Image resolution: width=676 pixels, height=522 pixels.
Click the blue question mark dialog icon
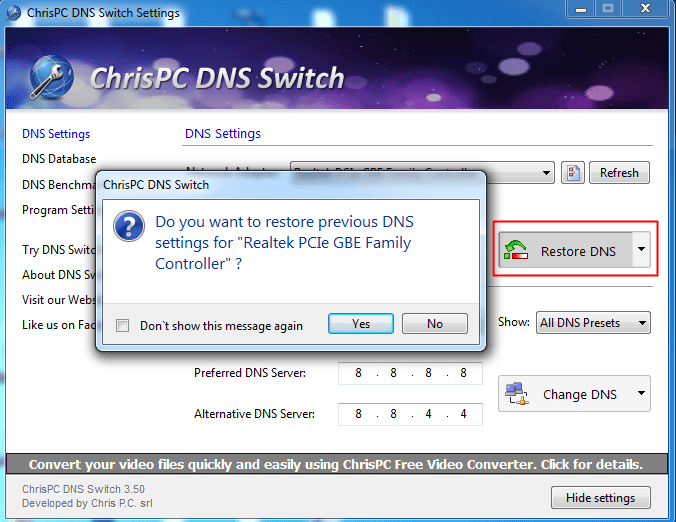pos(129,226)
